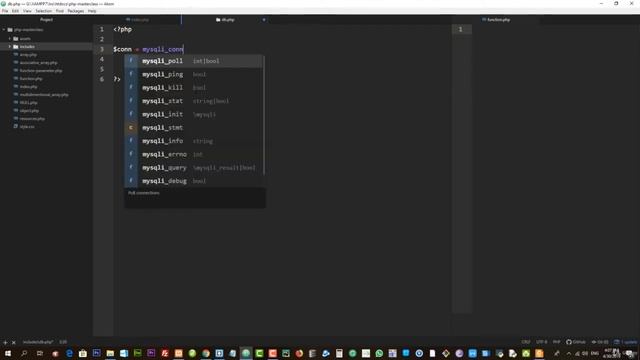Open function-parameter.php from the tree
Viewport: 640px width, 360px height.
[x=41, y=71]
